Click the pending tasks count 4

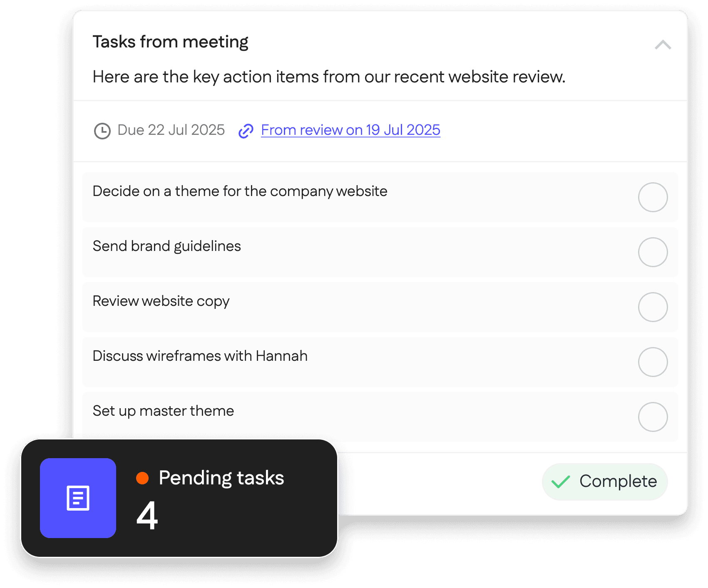pos(147,516)
